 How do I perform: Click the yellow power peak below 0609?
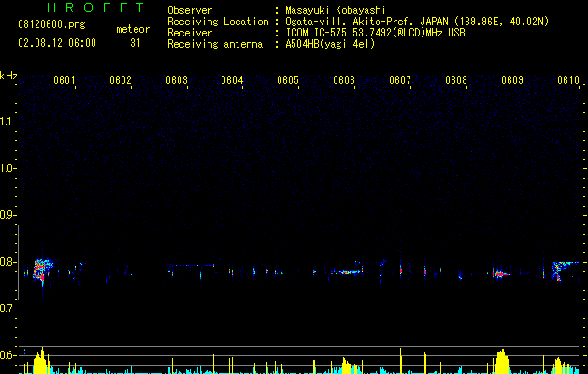point(501,362)
